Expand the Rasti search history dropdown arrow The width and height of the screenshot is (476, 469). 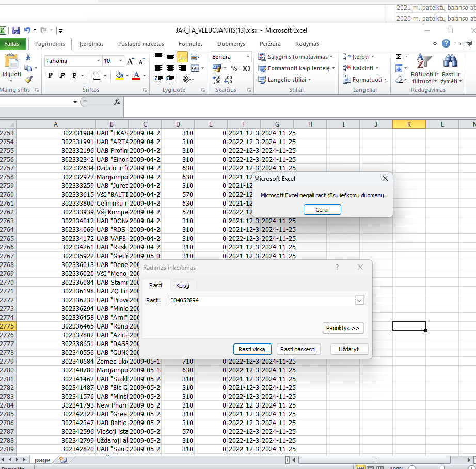359,301
